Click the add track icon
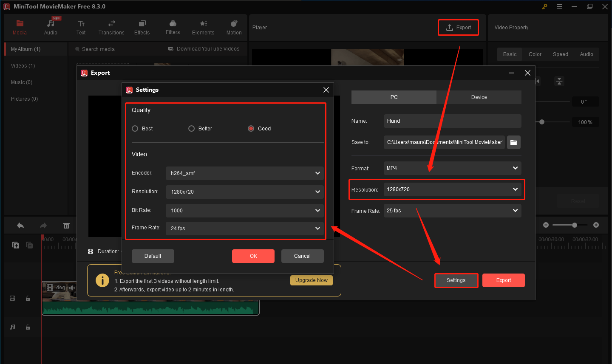This screenshot has height=364, width=612. tap(16, 245)
